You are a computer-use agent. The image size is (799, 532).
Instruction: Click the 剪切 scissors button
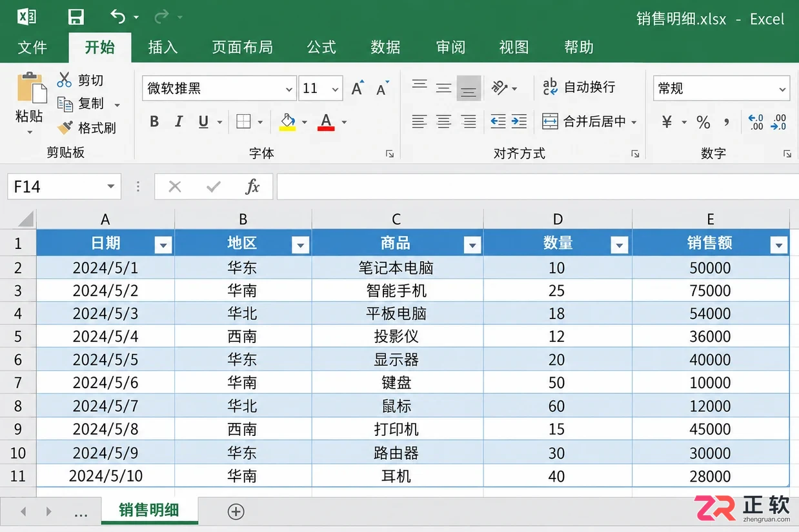click(80, 80)
